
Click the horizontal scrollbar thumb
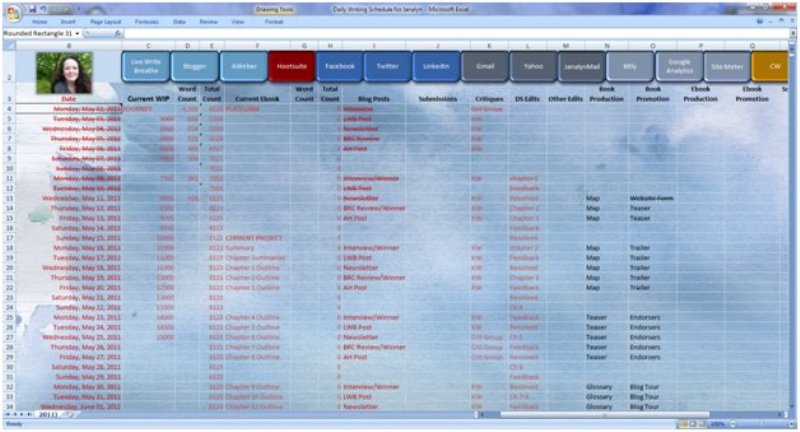(x=605, y=415)
